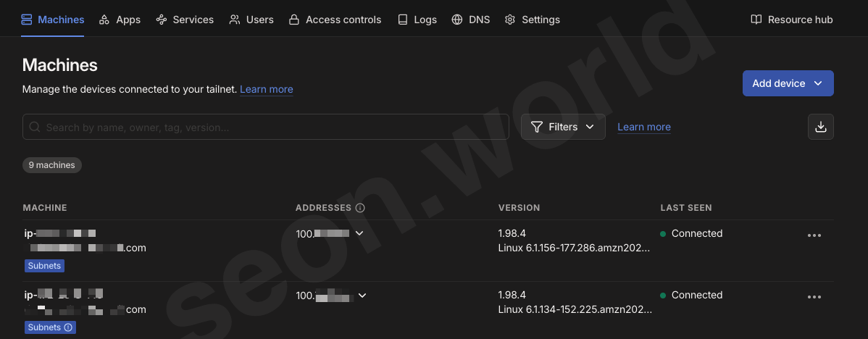Click the DNS globe icon
868x339 pixels.
pos(457,20)
